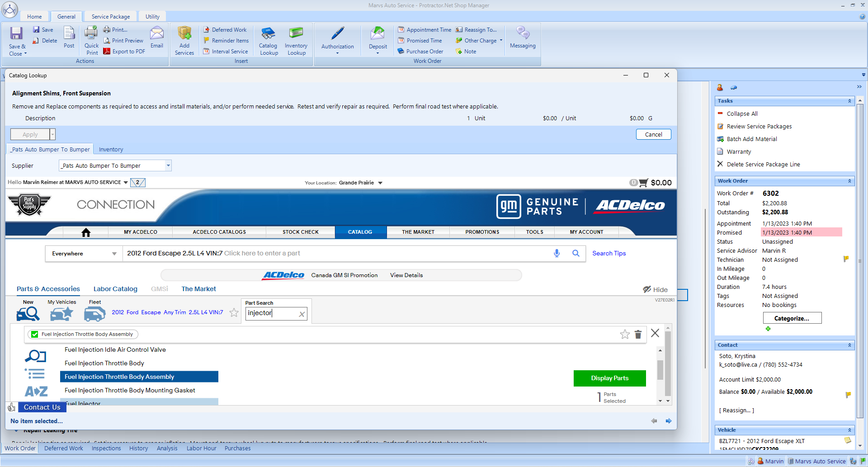Activate the voice search microphone
868x467 pixels.
[x=557, y=253]
